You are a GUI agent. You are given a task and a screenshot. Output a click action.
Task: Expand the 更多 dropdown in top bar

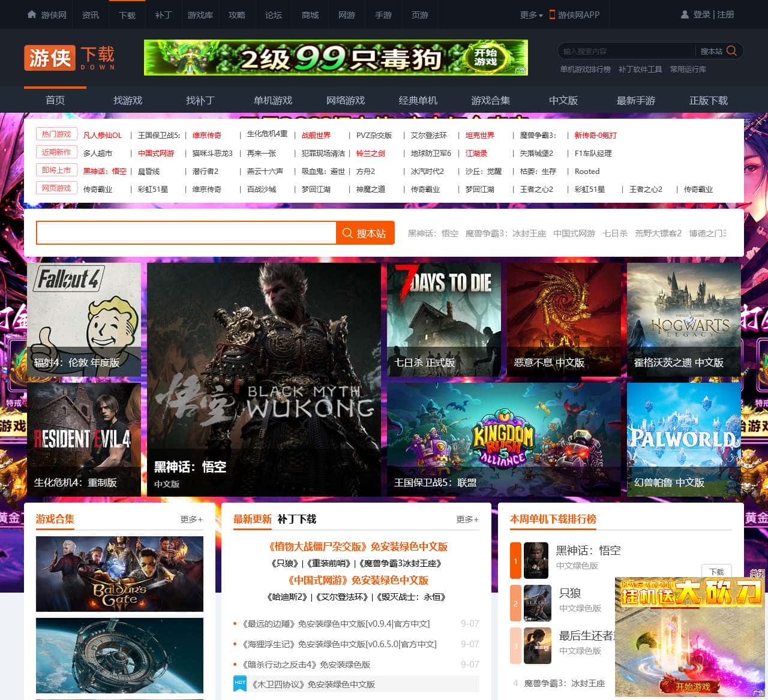click(x=531, y=14)
